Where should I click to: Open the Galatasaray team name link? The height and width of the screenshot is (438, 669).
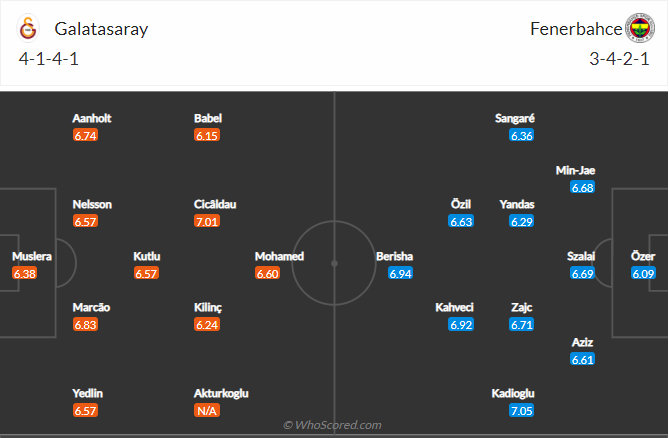[x=101, y=29]
